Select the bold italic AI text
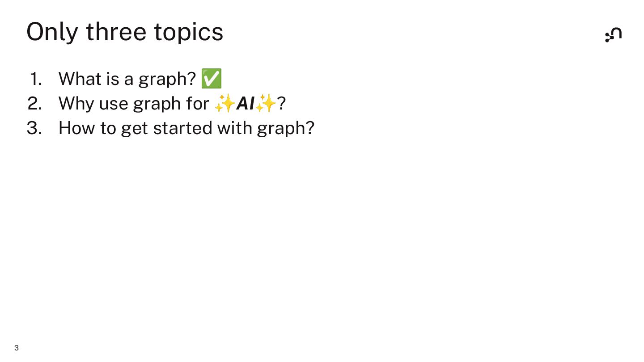This screenshot has width=644, height=362. coord(245,104)
